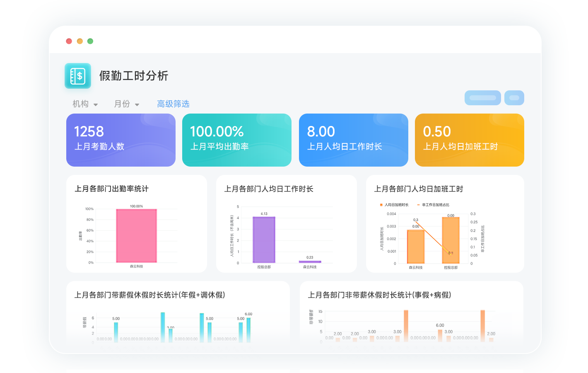The image size is (588, 373).
Task: Toggle the 人均日加班时长 legend series
Action: (394, 205)
